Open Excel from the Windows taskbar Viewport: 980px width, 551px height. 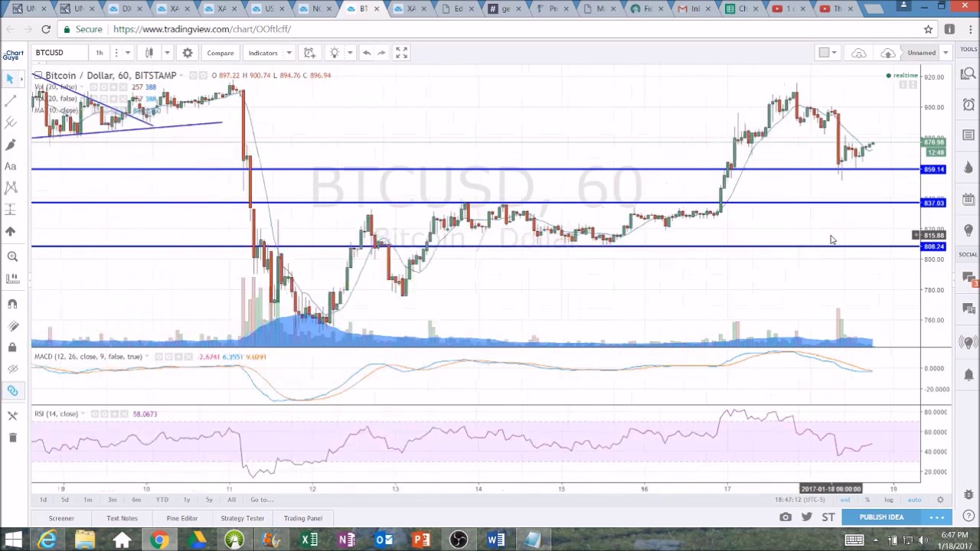click(x=309, y=540)
